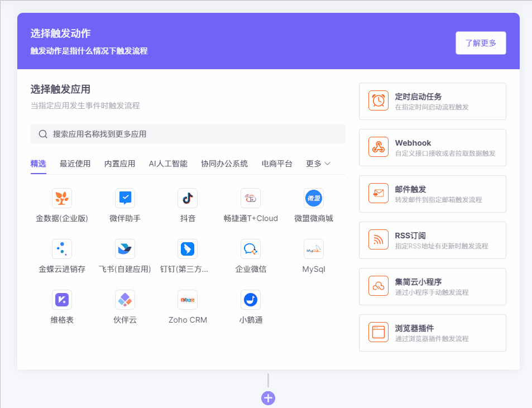Screen dimensions: 532x408
Task: Switch to the 精选 tab
Action: point(39,164)
